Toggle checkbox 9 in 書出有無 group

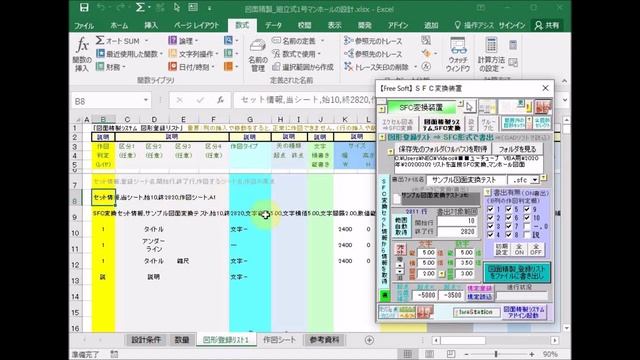tap(527, 209)
